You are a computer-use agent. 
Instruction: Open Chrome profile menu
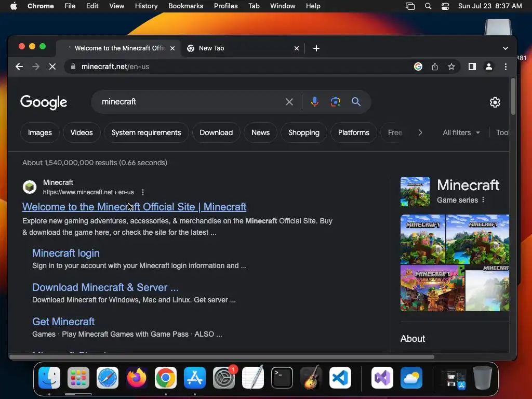coord(488,66)
